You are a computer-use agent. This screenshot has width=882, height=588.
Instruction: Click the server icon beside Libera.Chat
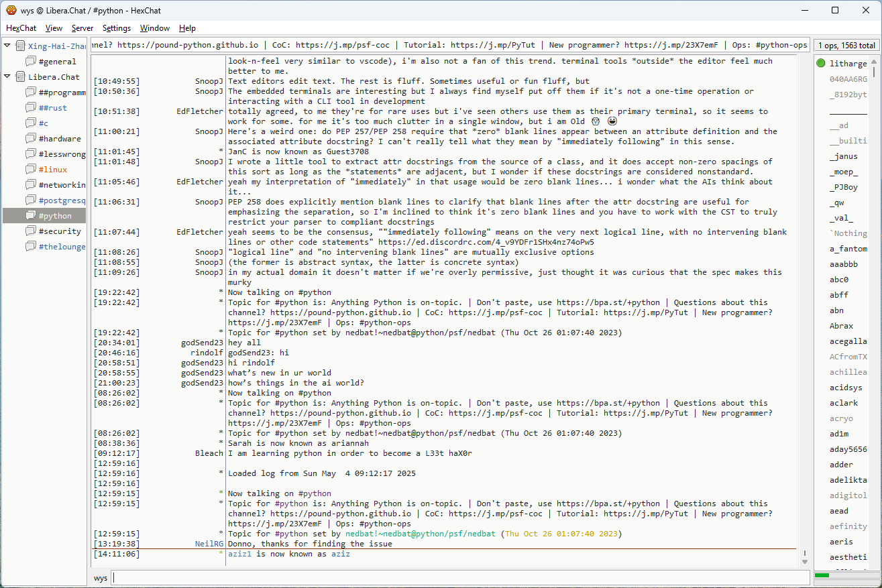coord(21,77)
